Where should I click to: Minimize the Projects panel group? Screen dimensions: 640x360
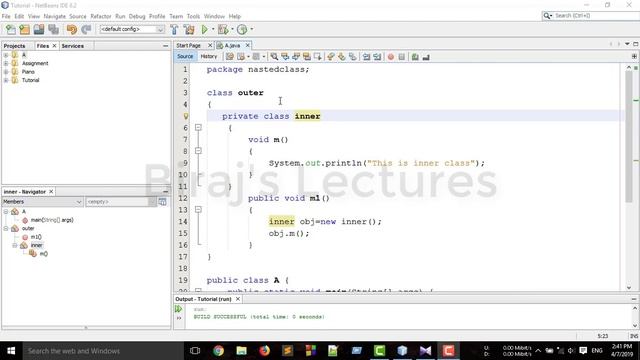click(165, 46)
